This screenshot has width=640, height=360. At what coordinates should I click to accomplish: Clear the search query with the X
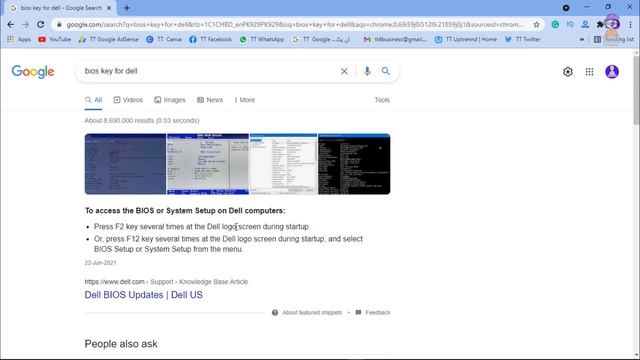click(x=344, y=71)
